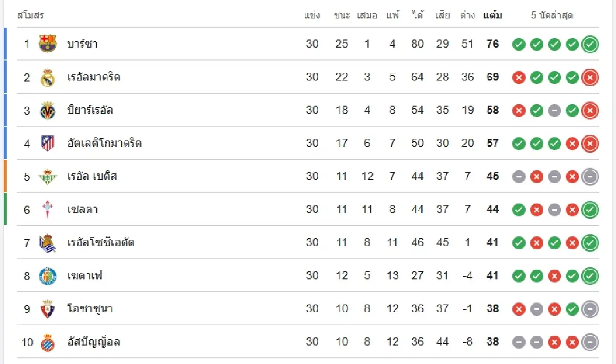Click the Real Betis green crest
Screen dimensions: 616x364
point(48,176)
